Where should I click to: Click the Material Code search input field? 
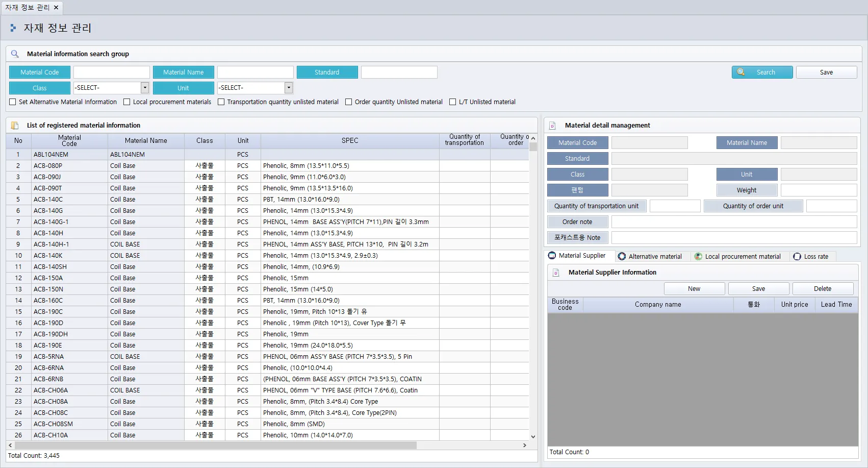112,72
